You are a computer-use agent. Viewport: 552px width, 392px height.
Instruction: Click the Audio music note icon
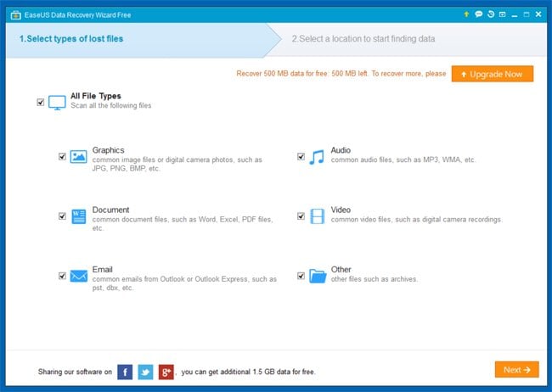pos(317,157)
